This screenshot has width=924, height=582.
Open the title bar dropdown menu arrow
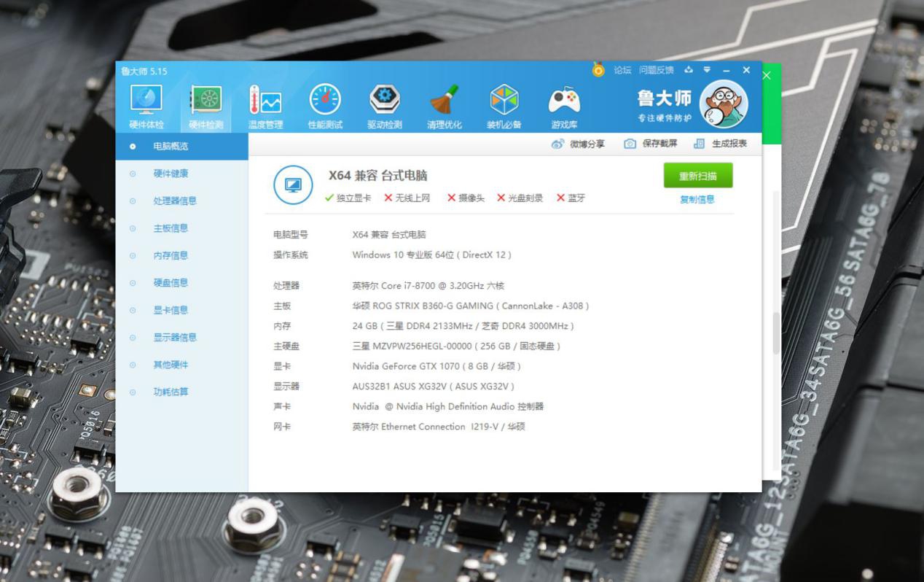(707, 70)
